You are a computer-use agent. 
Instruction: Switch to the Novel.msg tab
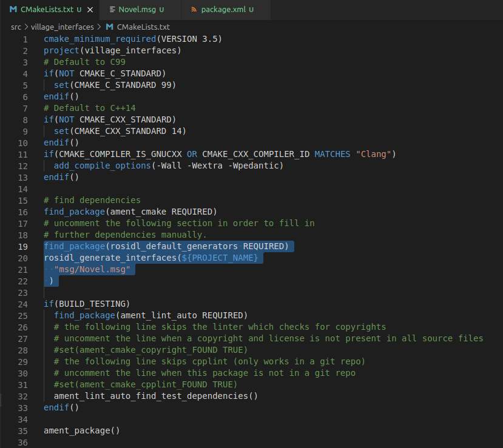(x=137, y=10)
